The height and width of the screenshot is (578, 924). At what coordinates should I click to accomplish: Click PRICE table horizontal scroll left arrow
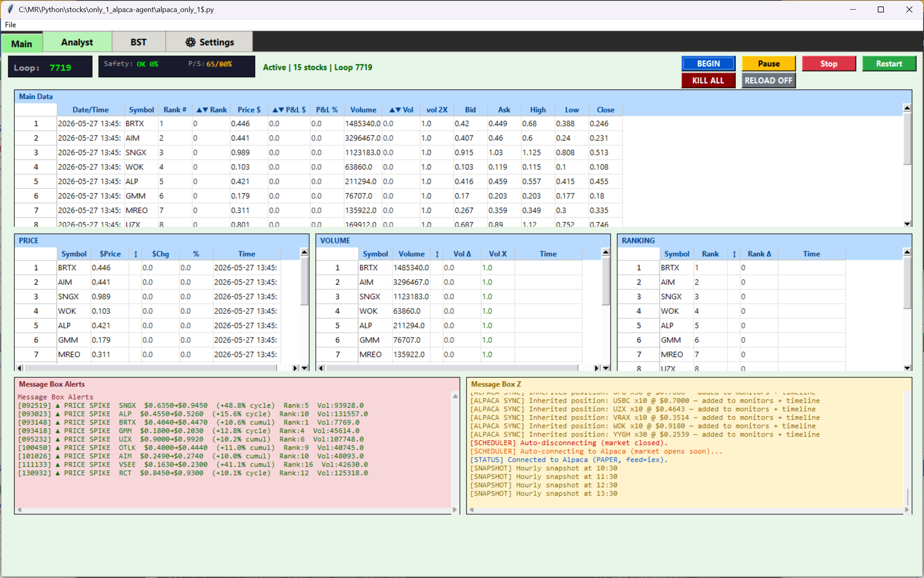pyautogui.click(x=19, y=368)
